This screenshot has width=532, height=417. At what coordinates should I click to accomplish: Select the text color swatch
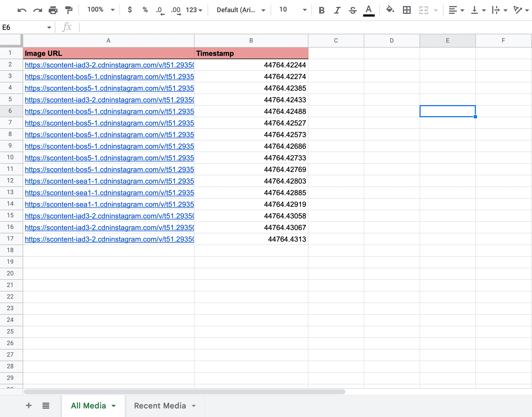(x=368, y=10)
